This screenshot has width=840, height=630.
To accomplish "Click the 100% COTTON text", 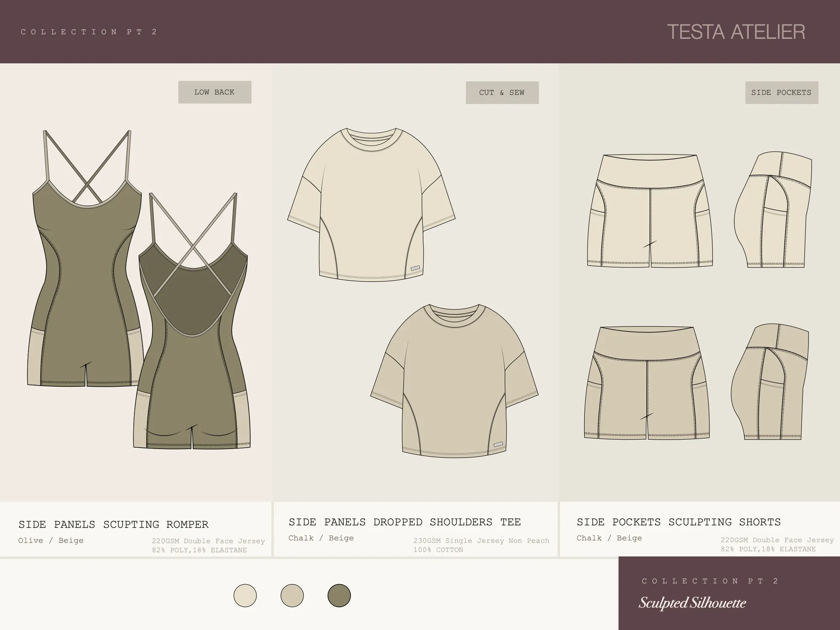I will click(438, 550).
